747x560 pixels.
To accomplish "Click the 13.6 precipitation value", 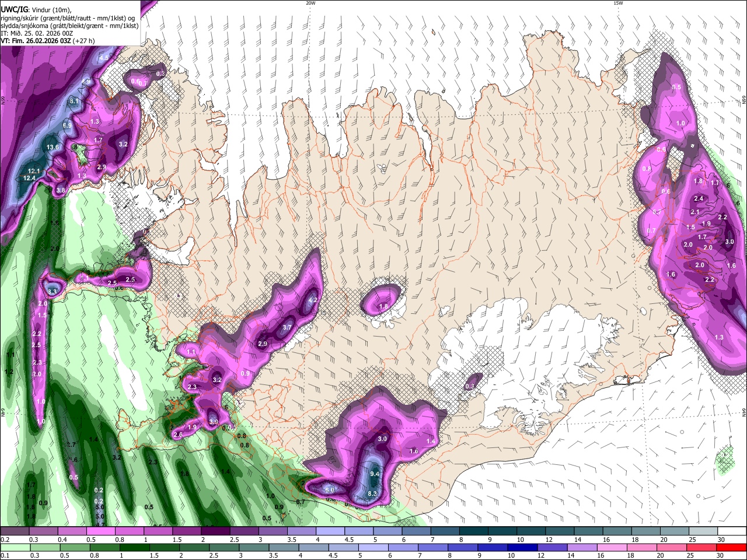I will pyautogui.click(x=53, y=147).
